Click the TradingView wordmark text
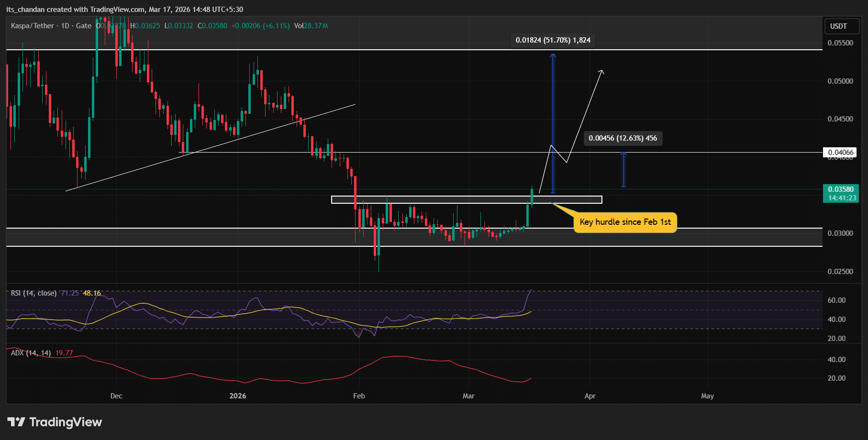 [66, 422]
